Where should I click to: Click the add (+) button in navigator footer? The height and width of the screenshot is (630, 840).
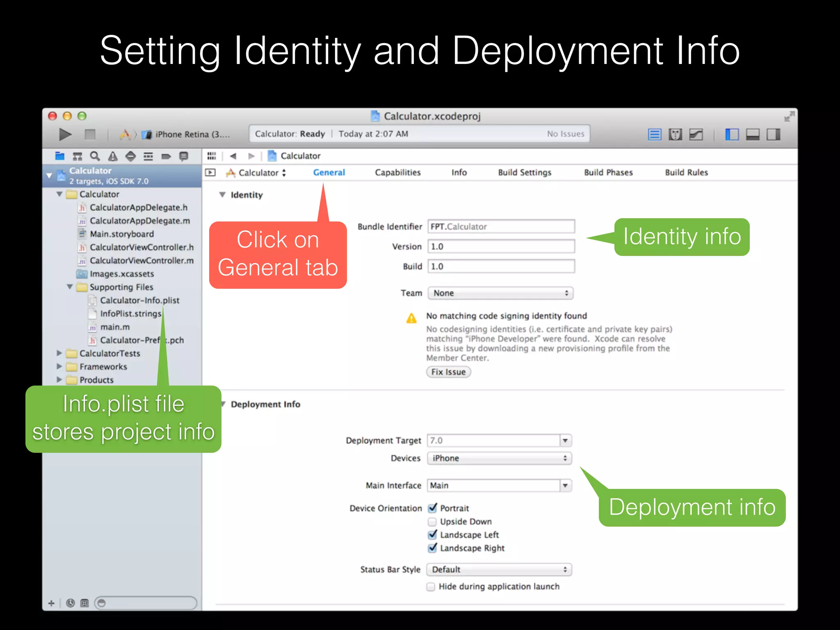tap(51, 603)
